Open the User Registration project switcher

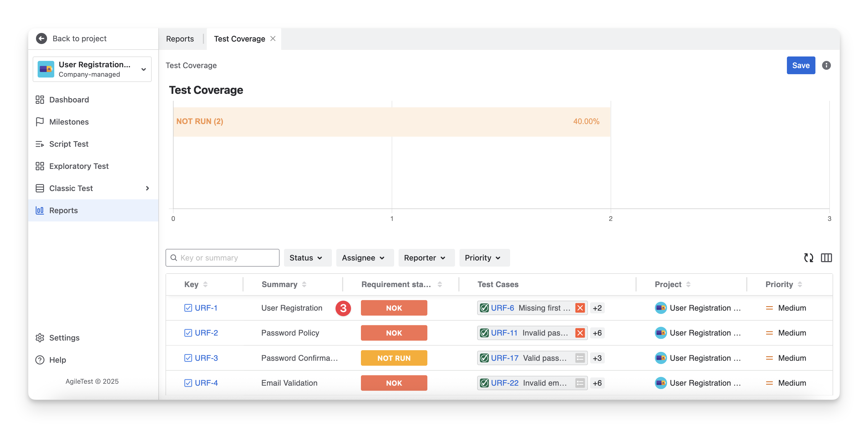pos(92,69)
